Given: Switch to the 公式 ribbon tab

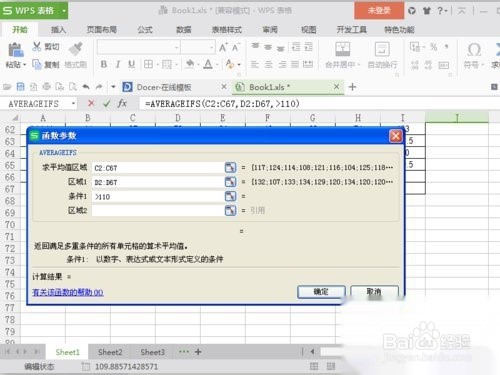Looking at the screenshot, I should 145,30.
